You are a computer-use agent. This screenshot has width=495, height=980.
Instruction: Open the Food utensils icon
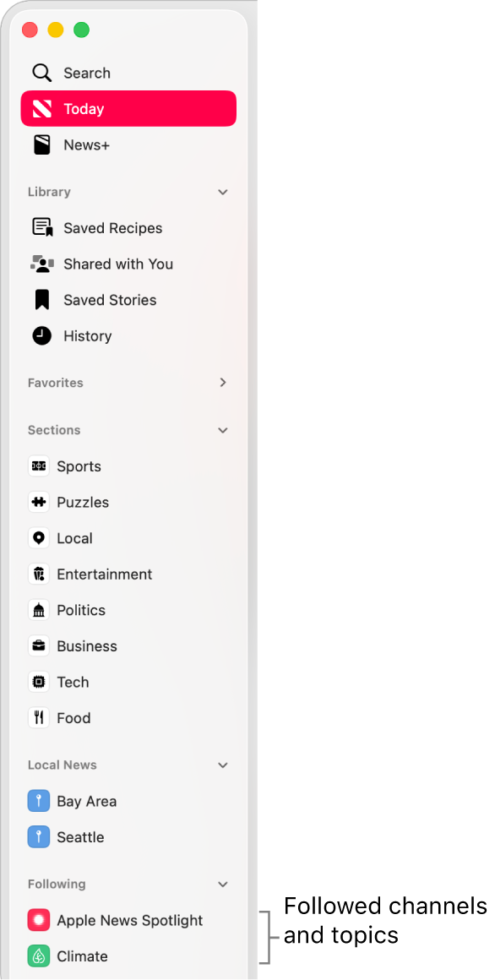point(39,717)
